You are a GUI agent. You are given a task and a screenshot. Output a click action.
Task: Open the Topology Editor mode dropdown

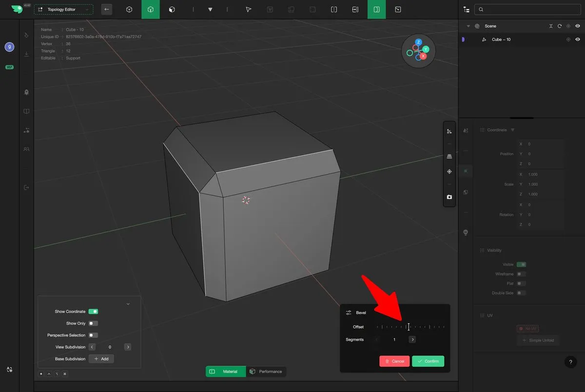pos(63,9)
